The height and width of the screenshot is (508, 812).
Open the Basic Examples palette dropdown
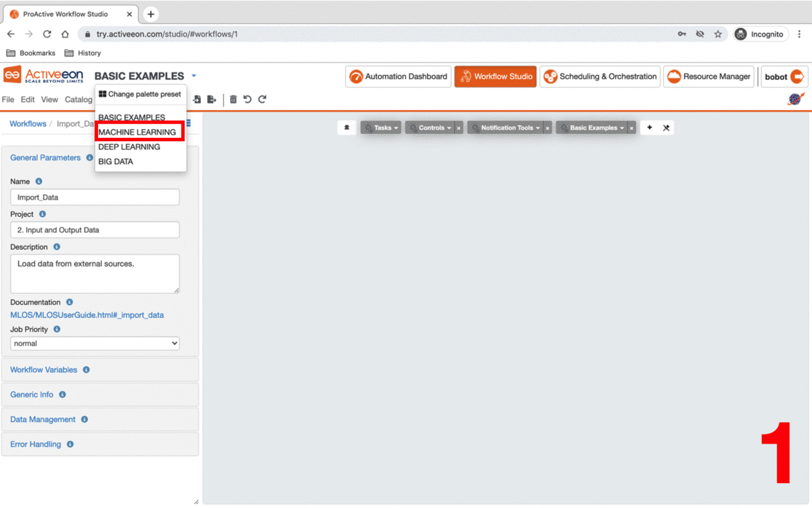pos(592,128)
